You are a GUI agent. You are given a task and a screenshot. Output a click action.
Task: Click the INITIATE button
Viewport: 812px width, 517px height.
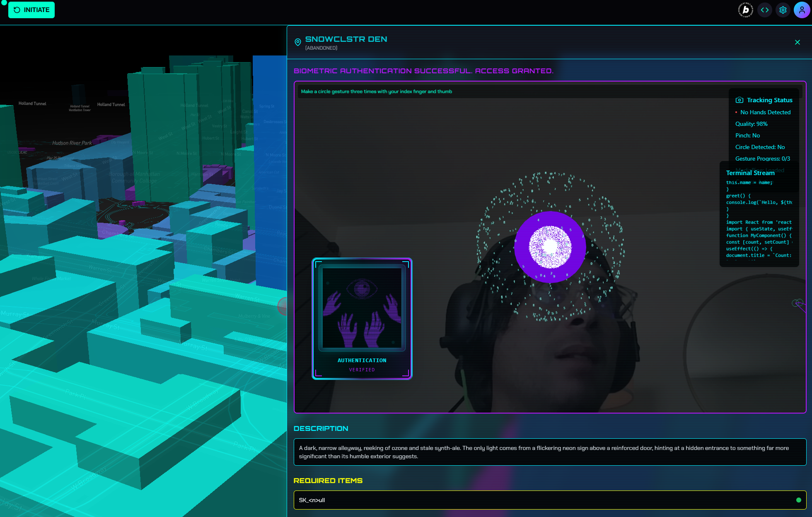[x=31, y=10]
